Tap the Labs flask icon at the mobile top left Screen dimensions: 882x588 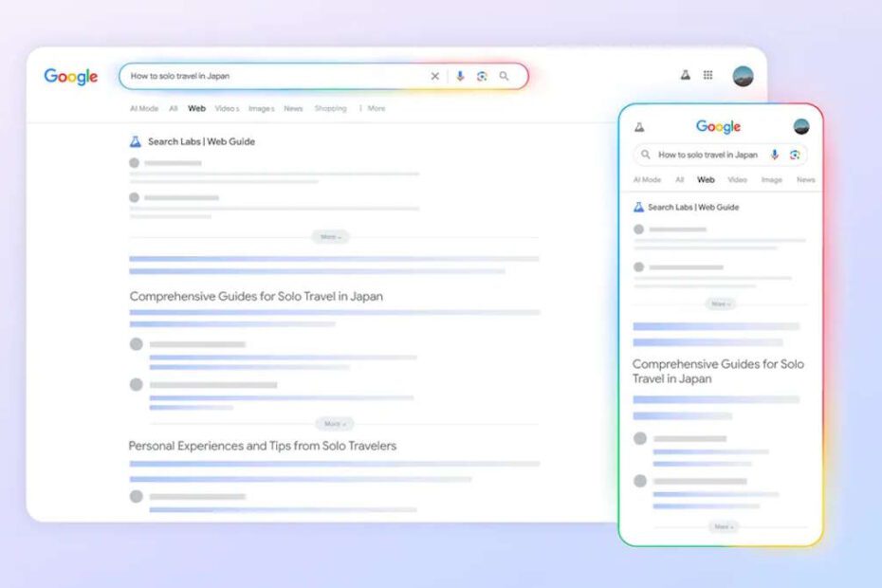pyautogui.click(x=639, y=127)
